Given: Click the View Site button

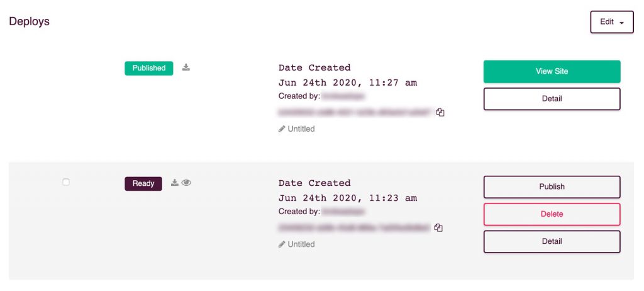Looking at the screenshot, I should coord(552,72).
